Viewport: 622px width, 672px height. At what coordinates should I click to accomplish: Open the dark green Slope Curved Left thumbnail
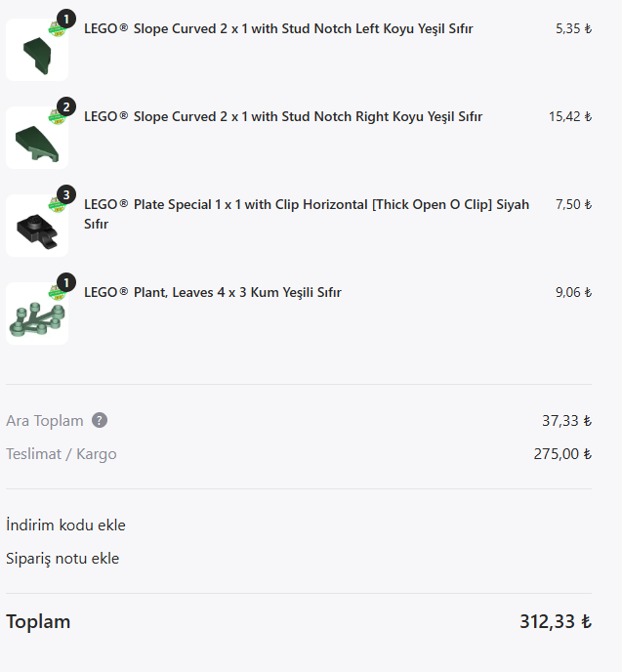pos(37,50)
